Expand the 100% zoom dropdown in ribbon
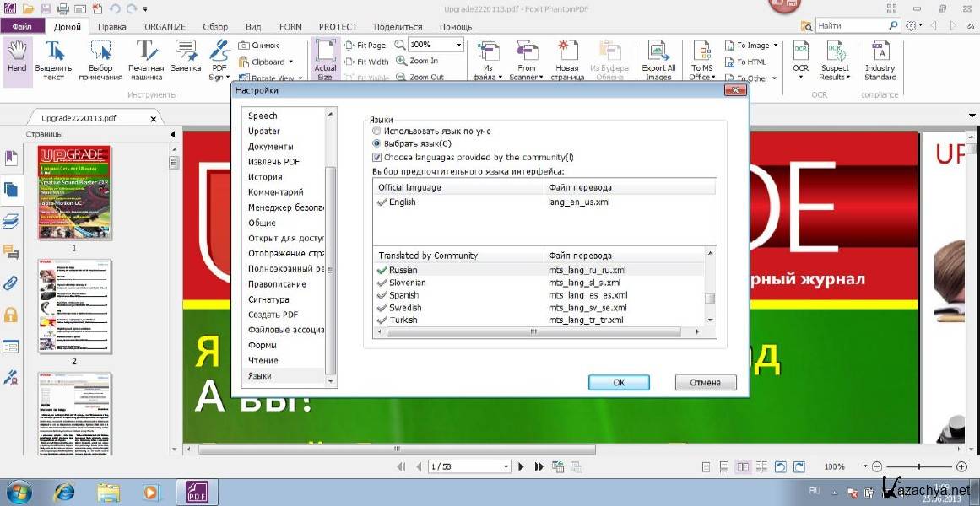 (458, 45)
